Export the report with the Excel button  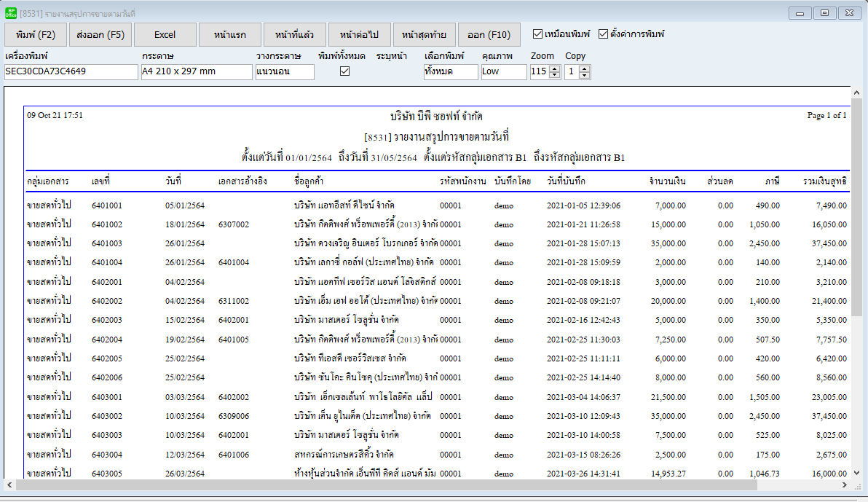[165, 34]
